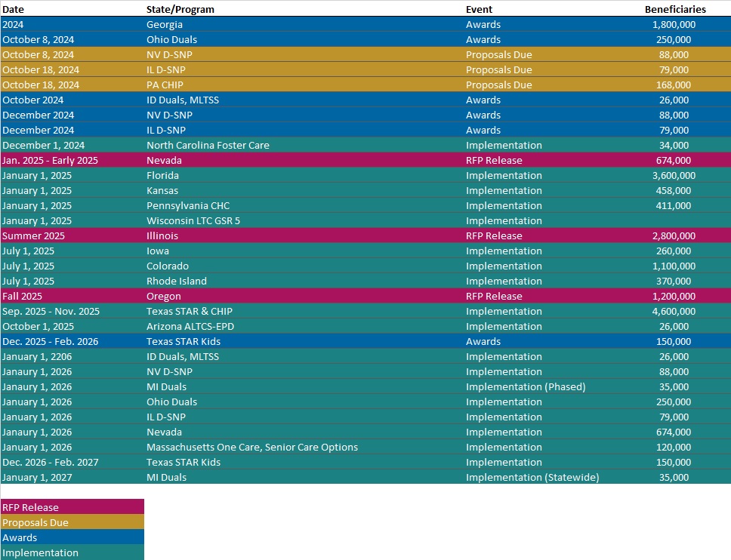This screenshot has width=731, height=560.
Task: Select the Summer 2025 date cell
Action: click(33, 235)
